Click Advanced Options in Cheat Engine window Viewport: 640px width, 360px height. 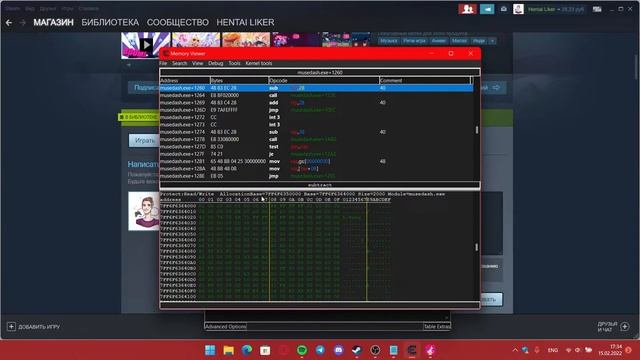click(x=226, y=327)
